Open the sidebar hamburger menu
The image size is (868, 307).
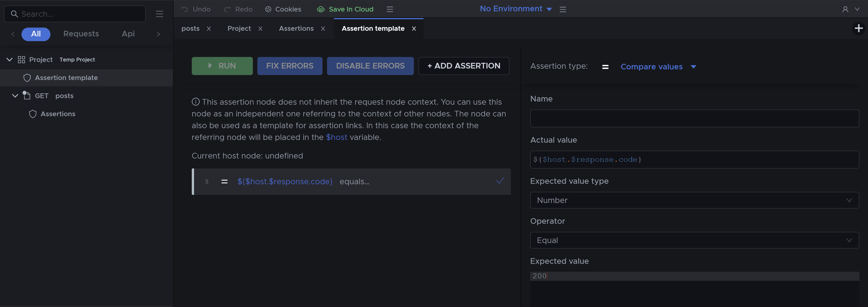159,14
